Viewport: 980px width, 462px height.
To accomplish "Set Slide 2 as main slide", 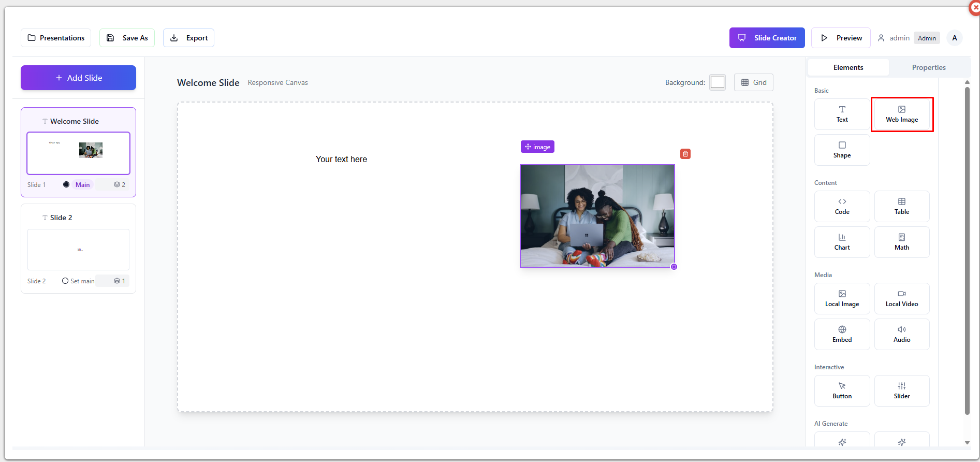I will click(x=65, y=281).
